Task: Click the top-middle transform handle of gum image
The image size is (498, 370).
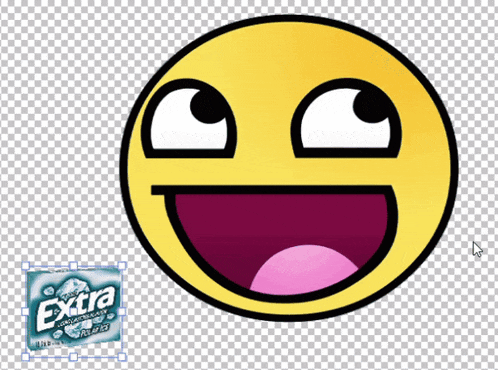Action: pyautogui.click(x=74, y=266)
